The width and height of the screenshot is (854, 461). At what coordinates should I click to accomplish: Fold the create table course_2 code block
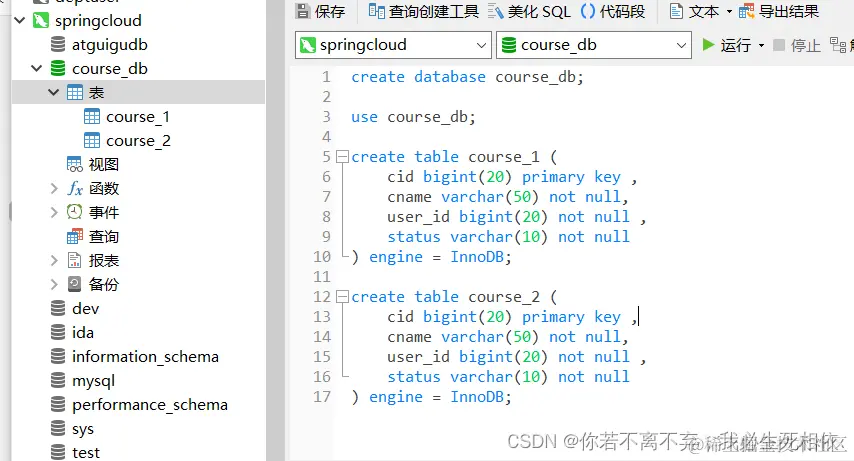pyautogui.click(x=342, y=297)
